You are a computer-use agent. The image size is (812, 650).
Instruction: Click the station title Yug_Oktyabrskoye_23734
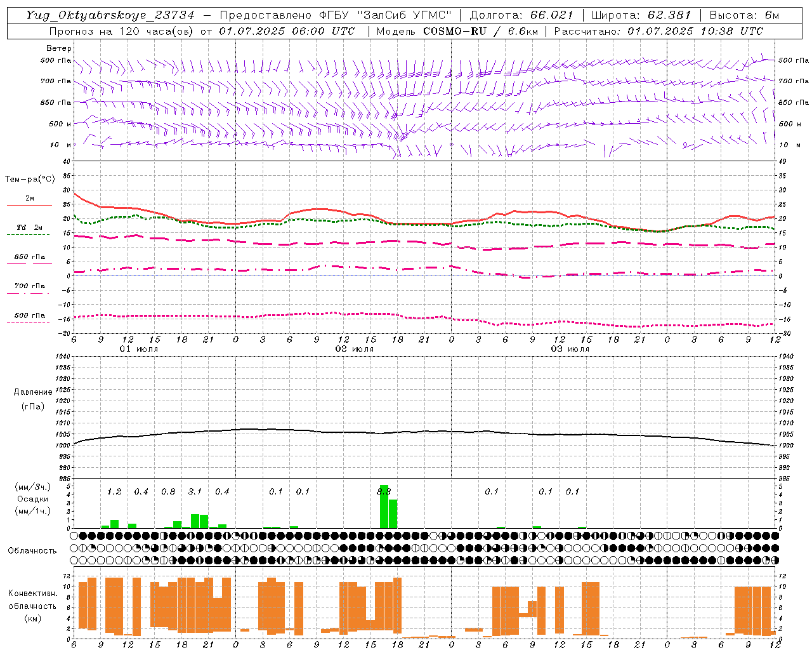tap(110, 15)
